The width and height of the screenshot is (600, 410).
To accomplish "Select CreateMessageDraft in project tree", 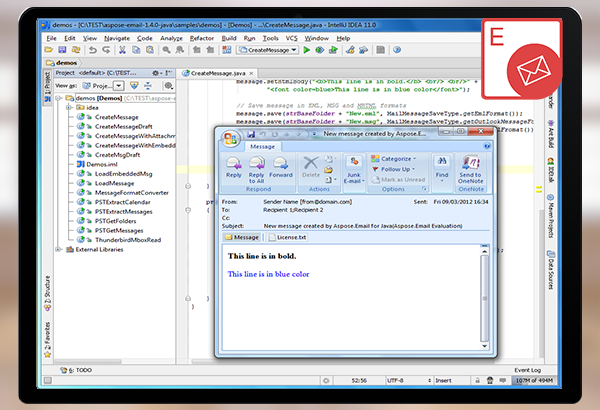I will [124, 127].
